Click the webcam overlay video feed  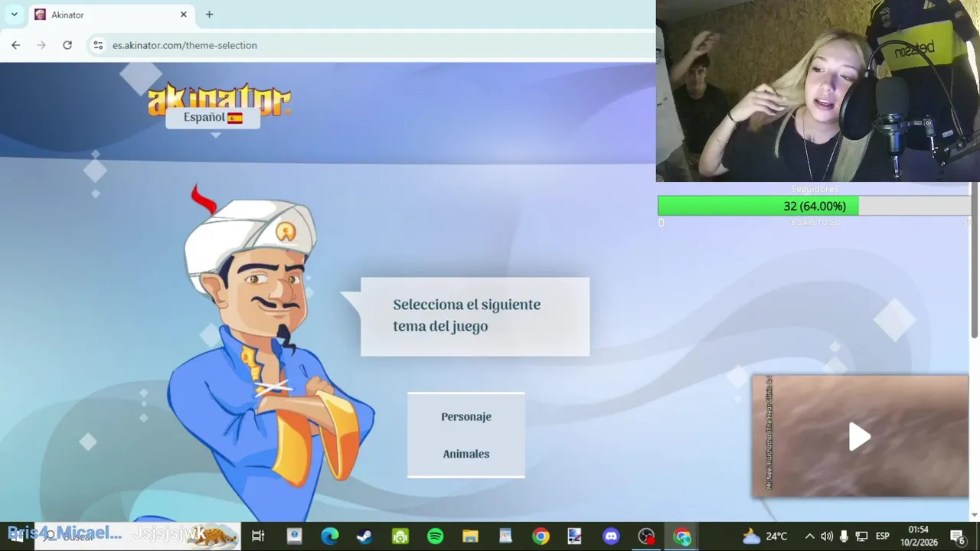818,91
